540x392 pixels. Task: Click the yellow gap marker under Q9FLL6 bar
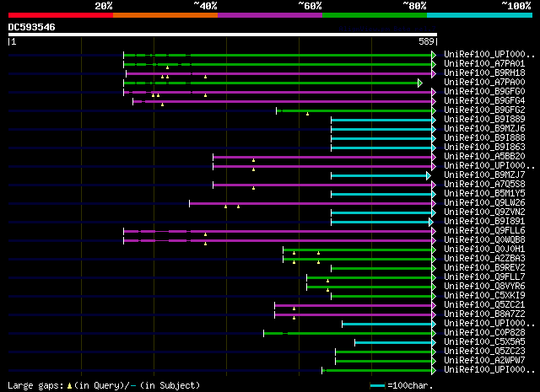(205, 234)
